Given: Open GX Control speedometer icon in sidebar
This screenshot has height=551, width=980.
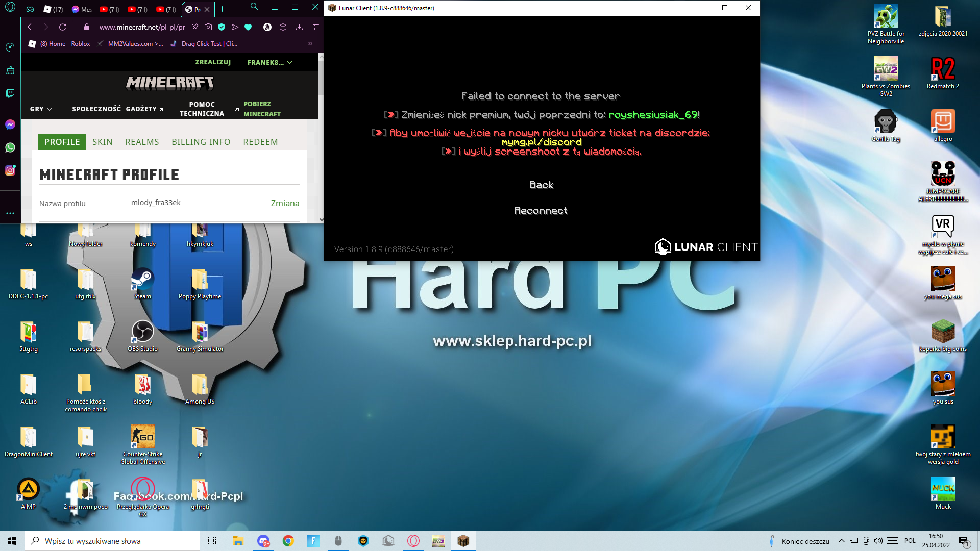Looking at the screenshot, I should (10, 47).
